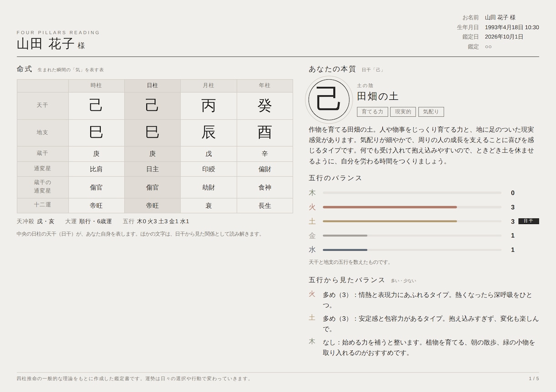
Task: Click the 木 count value 0
Action: coord(513,193)
